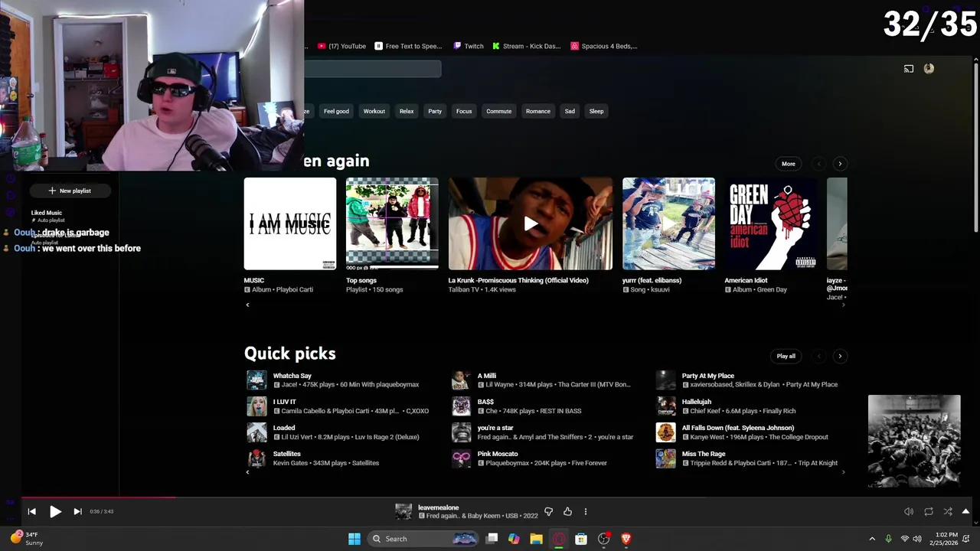980x551 pixels.
Task: Click Play all in Quick picks
Action: pyautogui.click(x=786, y=356)
